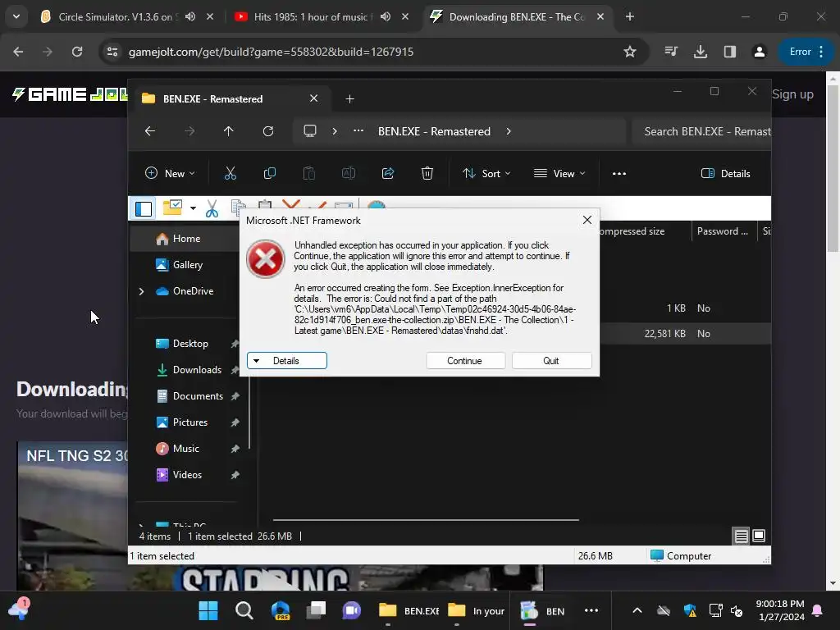Switch to large thumbnails view icon in status bar
This screenshot has width=840, height=630.
[759, 536]
